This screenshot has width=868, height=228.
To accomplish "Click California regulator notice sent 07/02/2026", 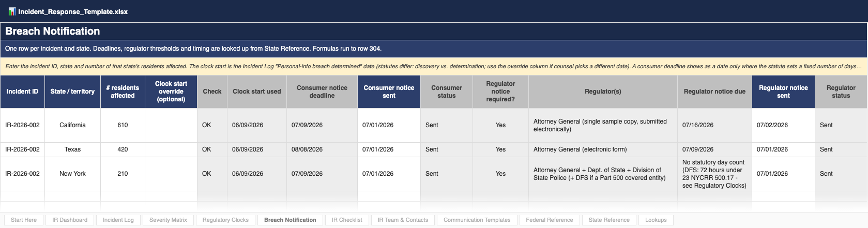I will point(783,125).
